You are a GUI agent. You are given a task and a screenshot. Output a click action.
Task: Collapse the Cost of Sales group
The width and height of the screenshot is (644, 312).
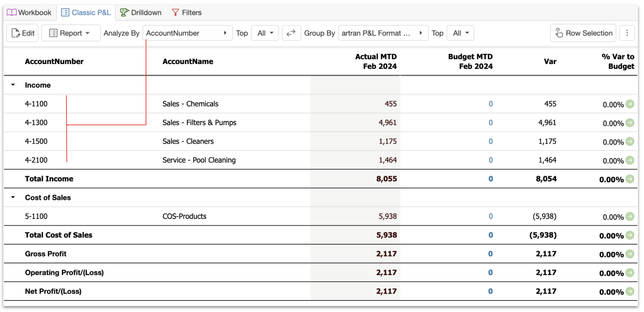(13, 197)
